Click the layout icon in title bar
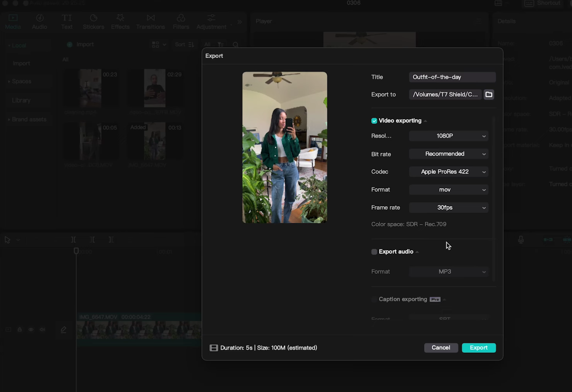The image size is (572, 392). (x=498, y=3)
